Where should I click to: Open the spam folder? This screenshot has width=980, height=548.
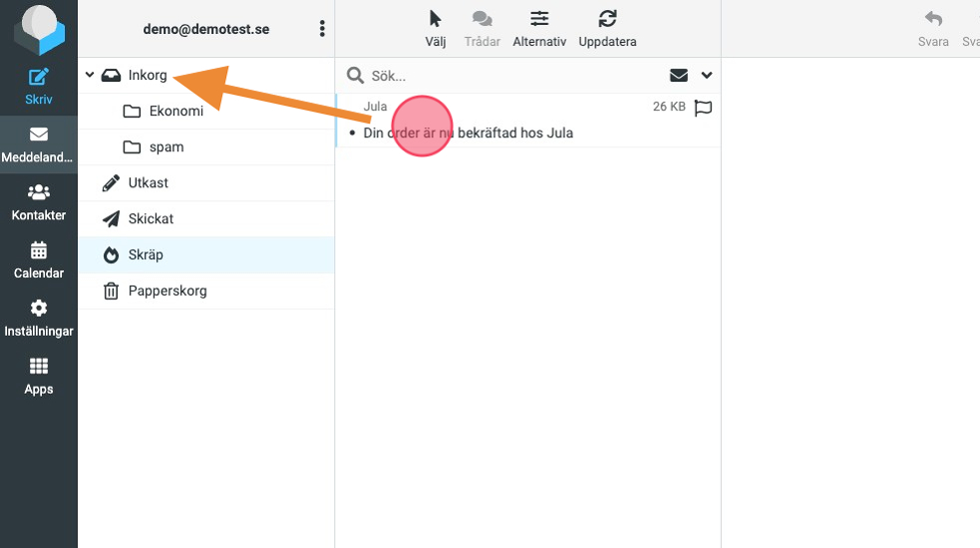165,146
